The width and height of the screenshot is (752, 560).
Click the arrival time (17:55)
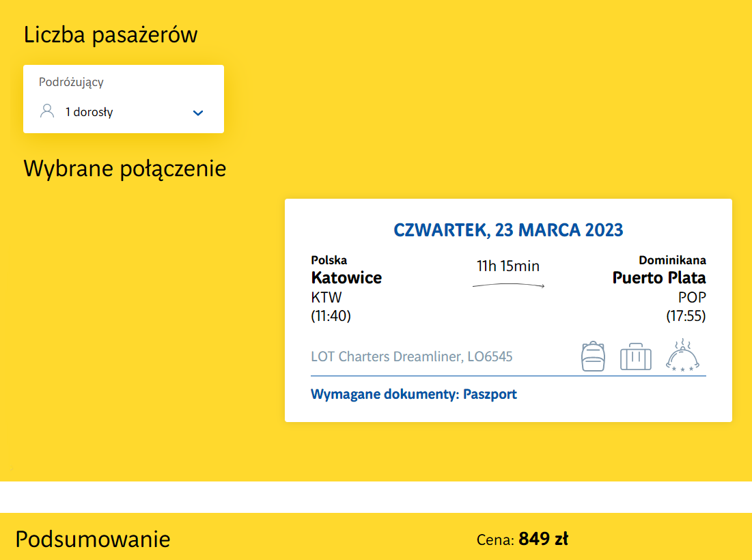point(686,316)
